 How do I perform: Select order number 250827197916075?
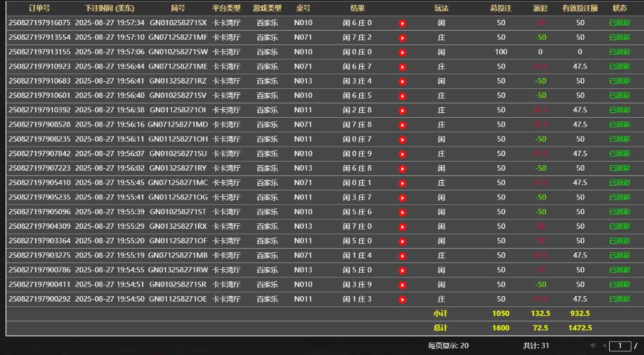click(39, 23)
